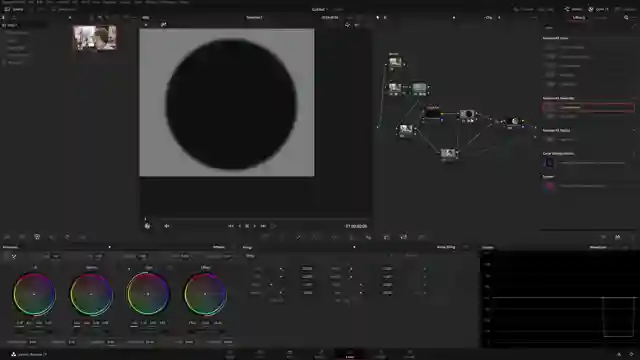Viewport: 640px width, 360px height.
Task: Open the Deliver page
Action: (410, 354)
